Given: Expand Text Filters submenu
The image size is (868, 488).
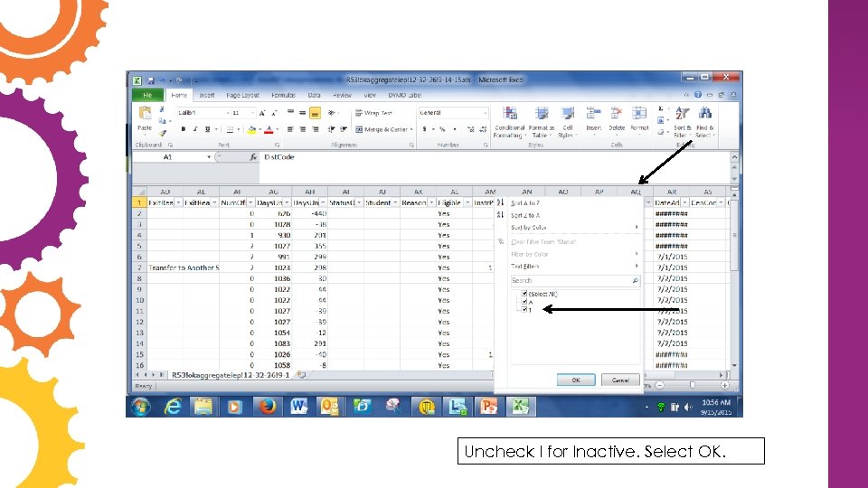Looking at the screenshot, I should tap(574, 267).
